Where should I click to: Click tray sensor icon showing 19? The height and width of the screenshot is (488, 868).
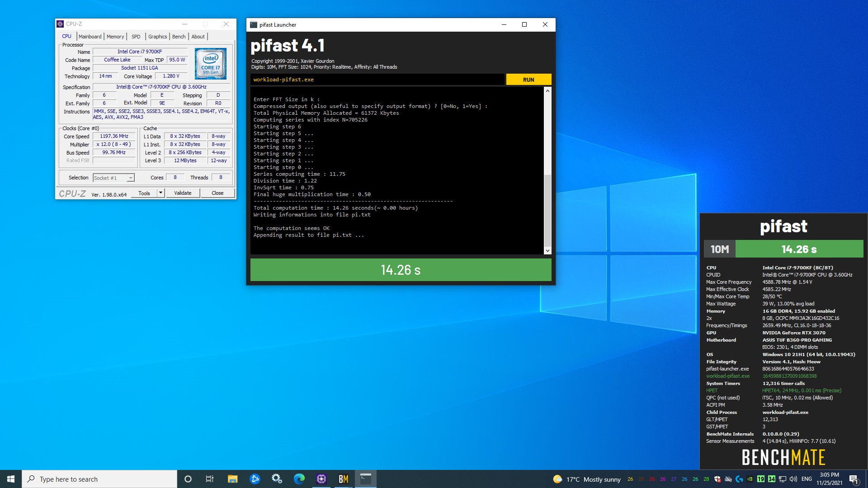coord(761,479)
